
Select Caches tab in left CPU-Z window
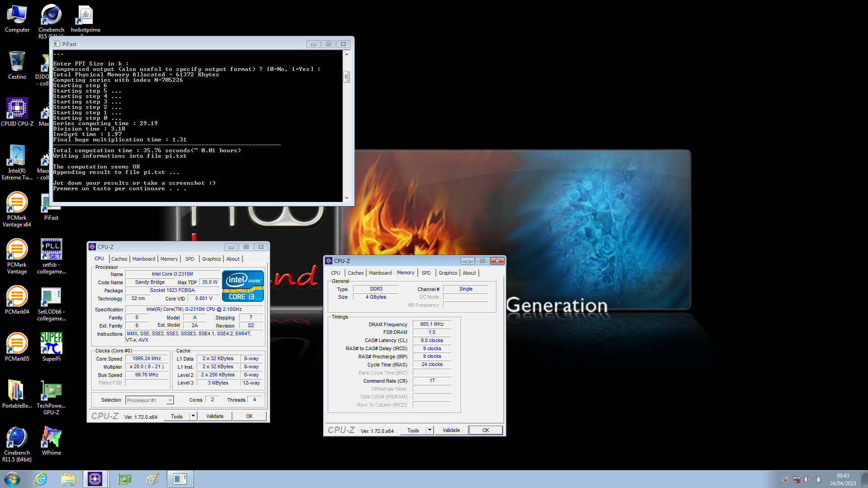pyautogui.click(x=119, y=259)
